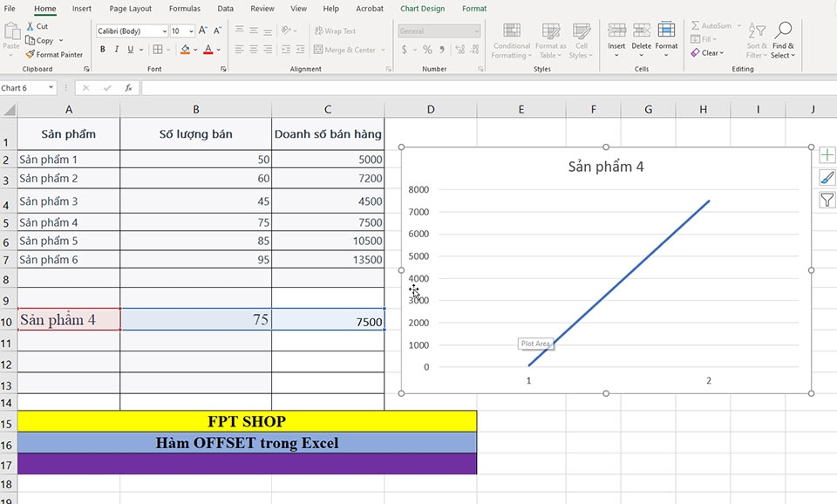Increase font size with the A-up icon
Image resolution: width=837 pixels, height=504 pixels.
pos(203,31)
